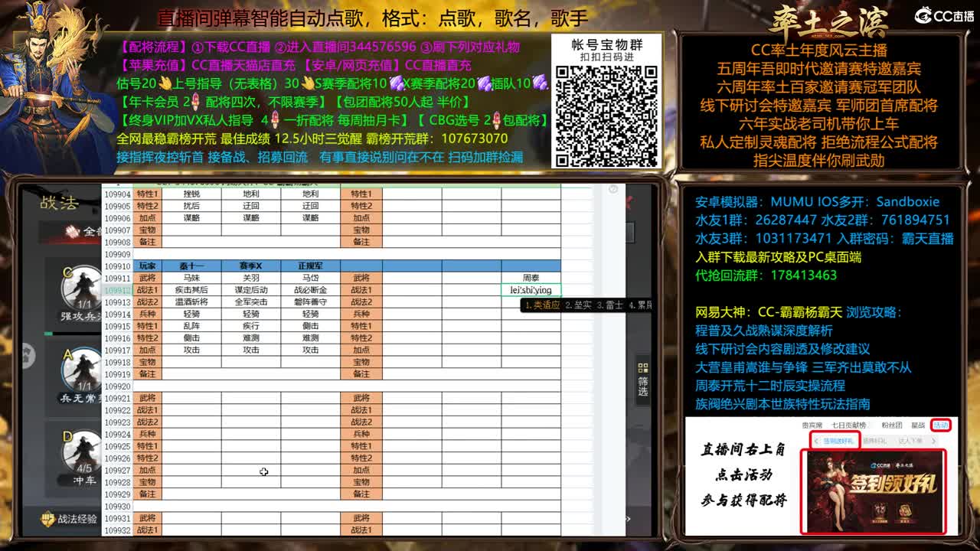The width and height of the screenshot is (980, 551).
Task: Click the 宝物 label in row 109918
Action: [x=147, y=362]
